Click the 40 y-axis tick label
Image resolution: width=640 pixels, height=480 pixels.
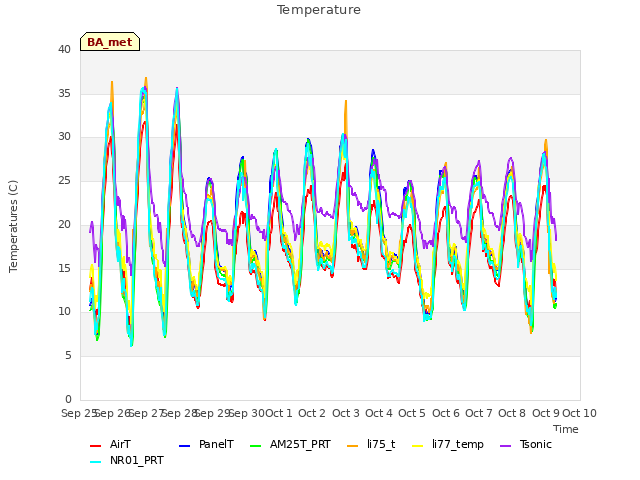tap(64, 49)
